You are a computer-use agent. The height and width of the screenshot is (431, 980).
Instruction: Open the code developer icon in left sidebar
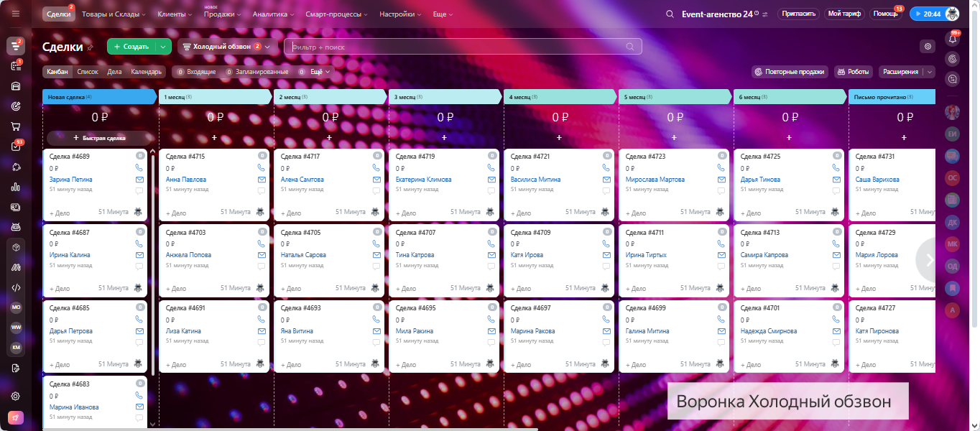click(16, 287)
